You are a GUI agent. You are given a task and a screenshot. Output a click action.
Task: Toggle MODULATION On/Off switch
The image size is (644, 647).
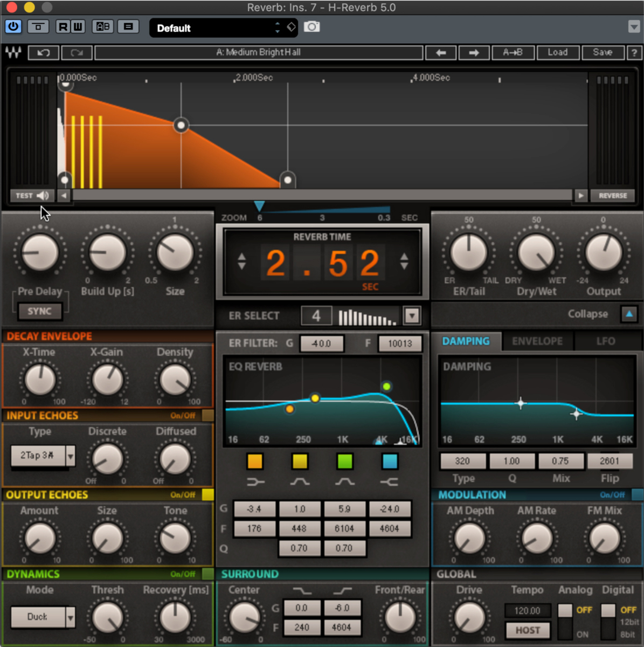(x=636, y=495)
